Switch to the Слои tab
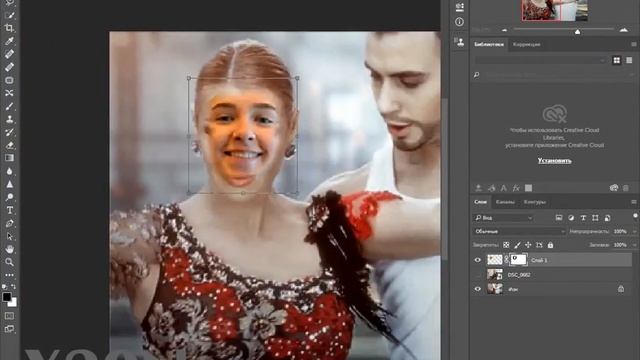This screenshot has width=640, height=360. 480,202
